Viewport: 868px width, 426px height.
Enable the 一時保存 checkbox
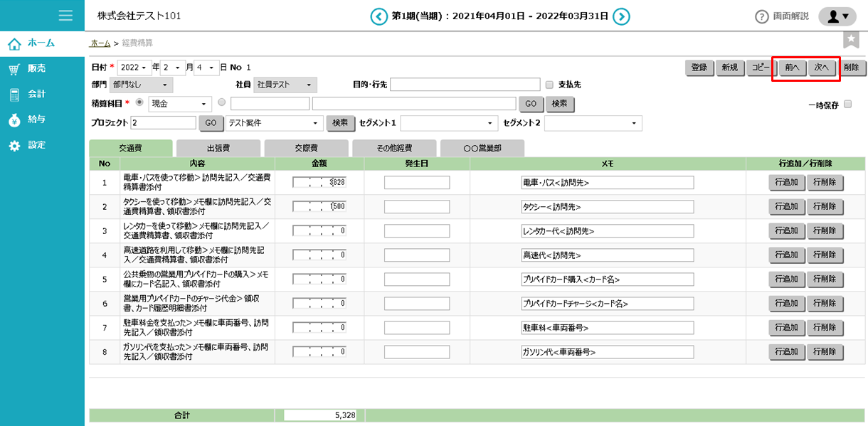[x=847, y=104]
